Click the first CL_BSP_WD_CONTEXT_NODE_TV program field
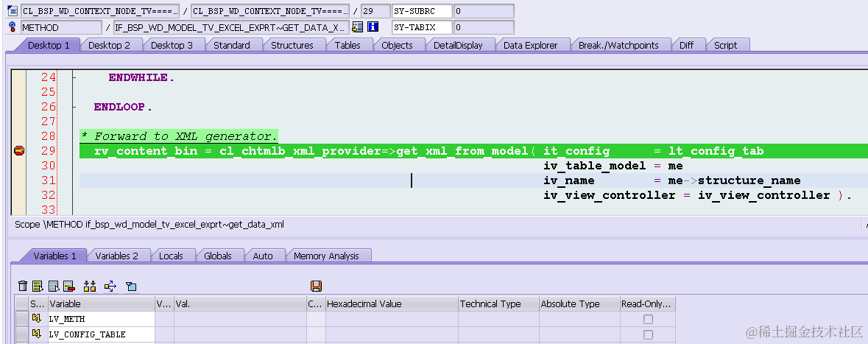This screenshot has width=868, height=344. tap(100, 11)
